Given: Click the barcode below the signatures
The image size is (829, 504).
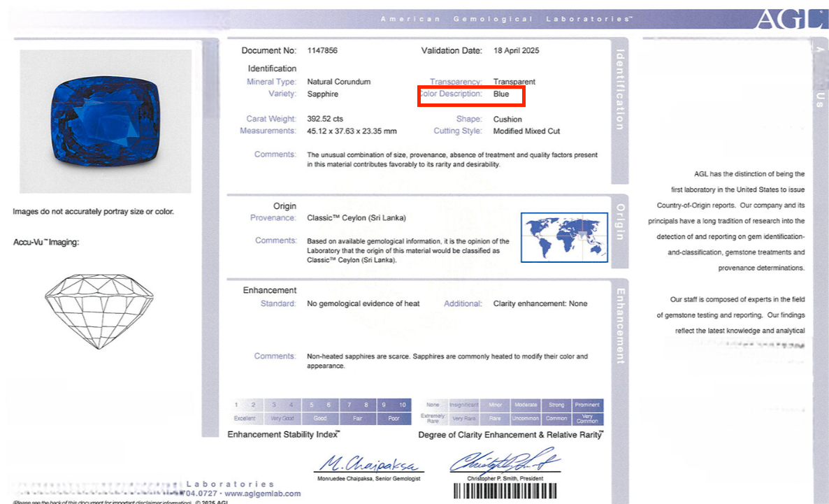Looking at the screenshot, I should click(505, 491).
